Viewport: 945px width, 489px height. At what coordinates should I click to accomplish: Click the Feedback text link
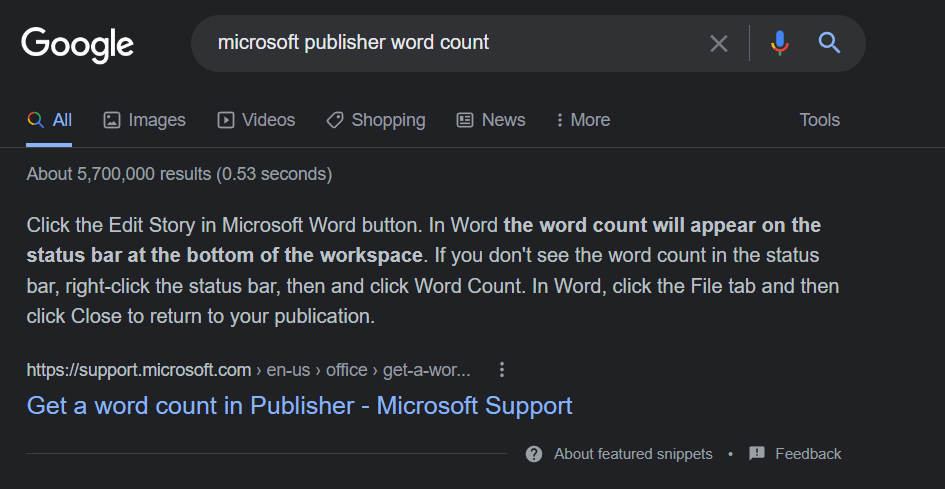pos(808,454)
